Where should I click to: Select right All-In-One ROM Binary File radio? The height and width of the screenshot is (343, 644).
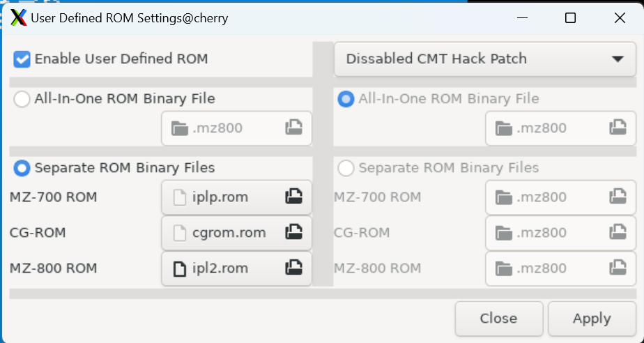346,99
